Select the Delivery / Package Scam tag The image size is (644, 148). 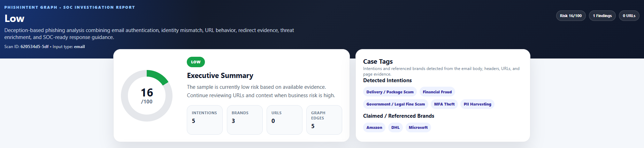click(x=390, y=92)
